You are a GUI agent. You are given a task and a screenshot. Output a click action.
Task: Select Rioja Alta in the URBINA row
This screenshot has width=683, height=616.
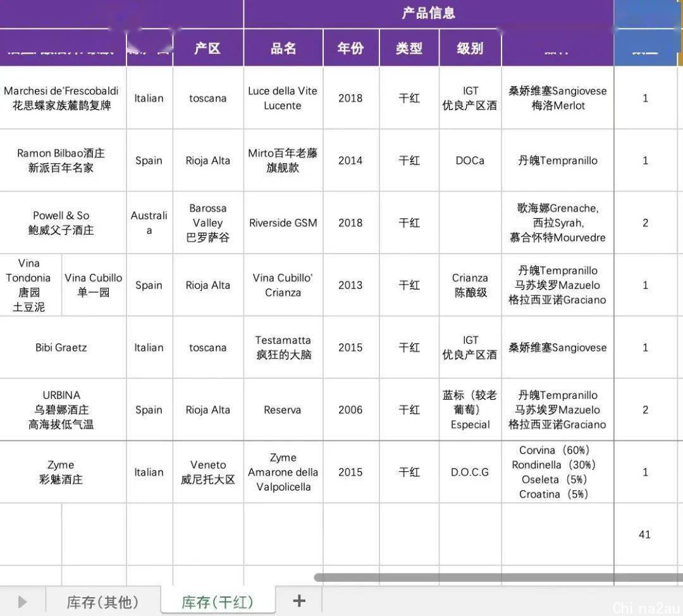(x=208, y=409)
